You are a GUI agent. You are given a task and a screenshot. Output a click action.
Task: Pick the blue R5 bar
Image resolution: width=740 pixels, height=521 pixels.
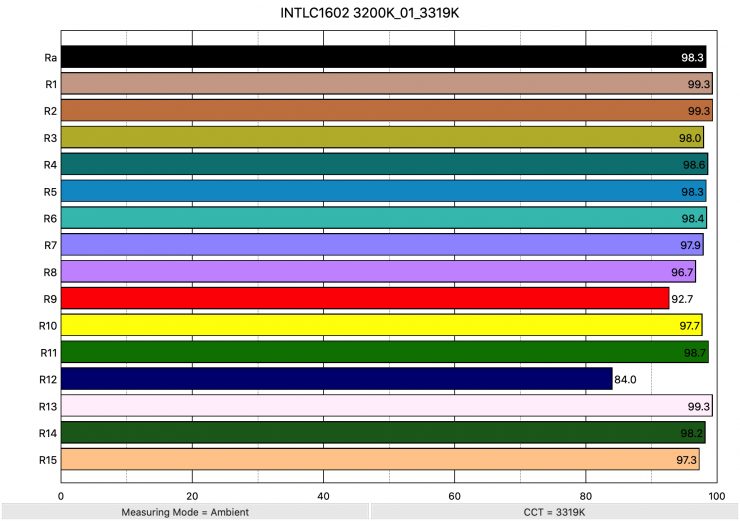coord(383,191)
